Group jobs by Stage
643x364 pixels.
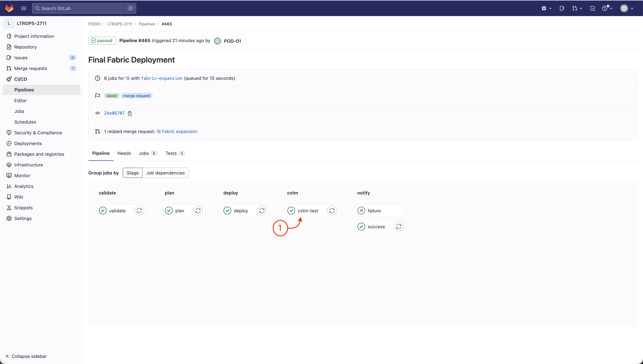(133, 173)
